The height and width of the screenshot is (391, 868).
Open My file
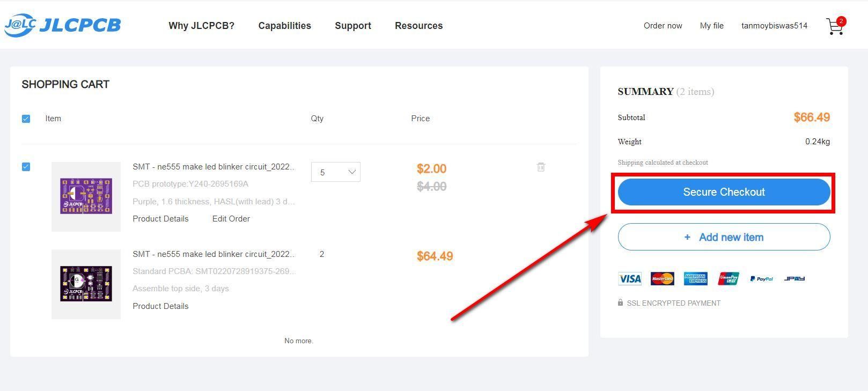(712, 26)
